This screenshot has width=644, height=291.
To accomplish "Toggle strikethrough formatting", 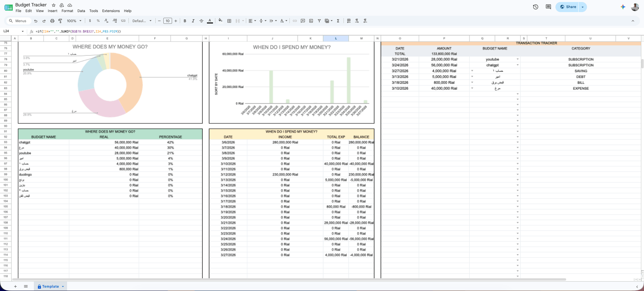I will 201,21.
